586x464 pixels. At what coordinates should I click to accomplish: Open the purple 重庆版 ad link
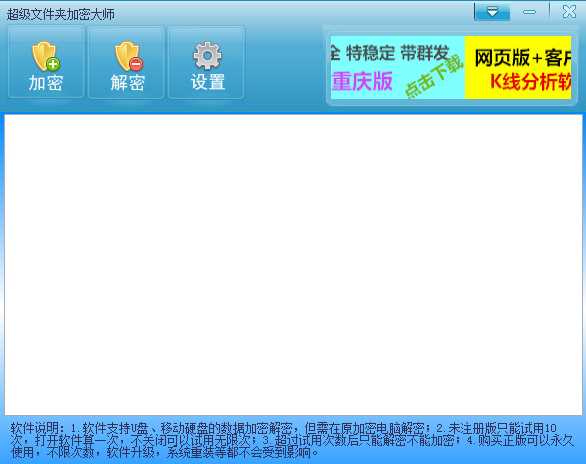tap(362, 81)
